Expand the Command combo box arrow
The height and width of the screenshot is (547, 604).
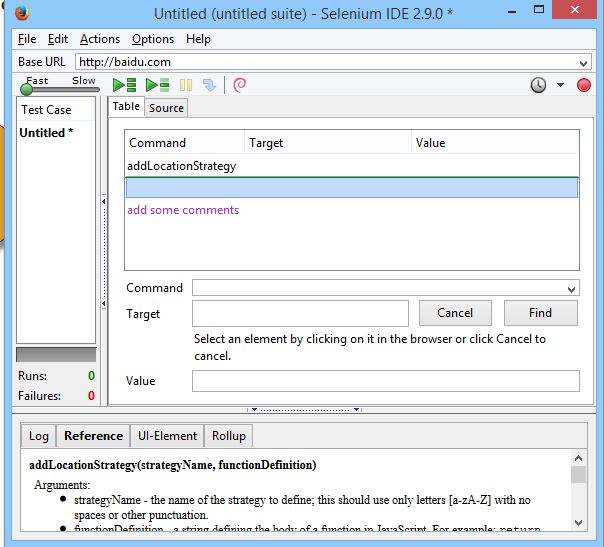point(571,289)
